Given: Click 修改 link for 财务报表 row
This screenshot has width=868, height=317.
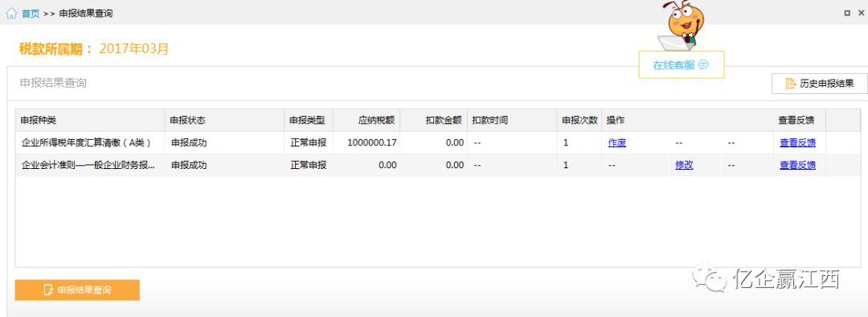Looking at the screenshot, I should 684,165.
